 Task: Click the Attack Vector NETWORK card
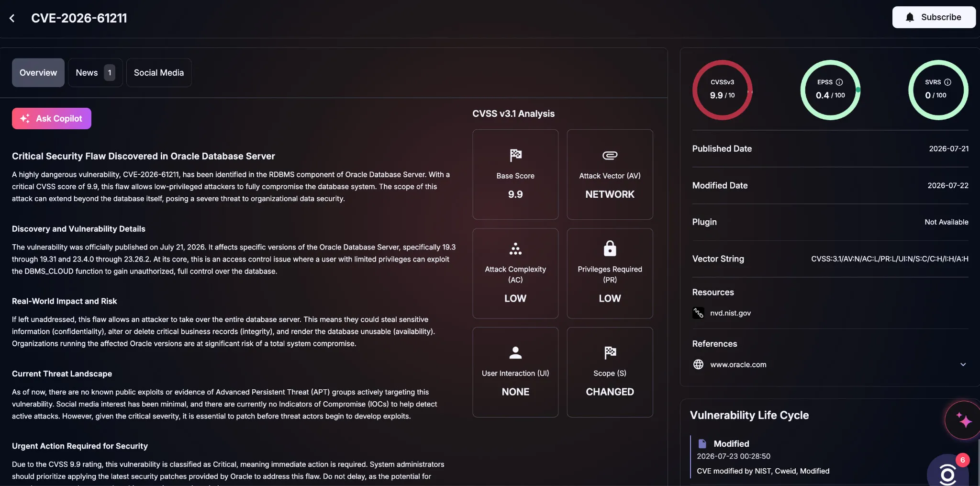(610, 174)
